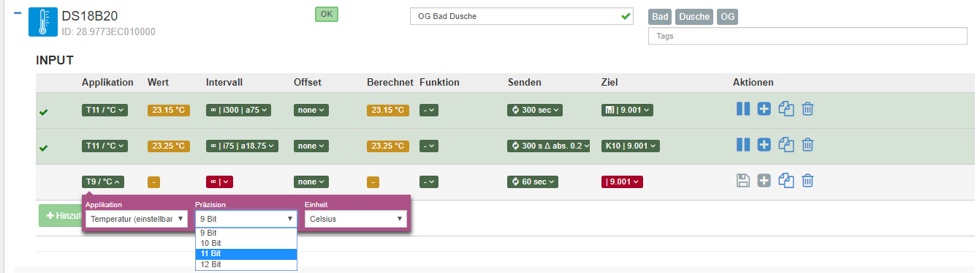Click the green OK status button
The width and height of the screenshot is (980, 273).
(327, 14)
